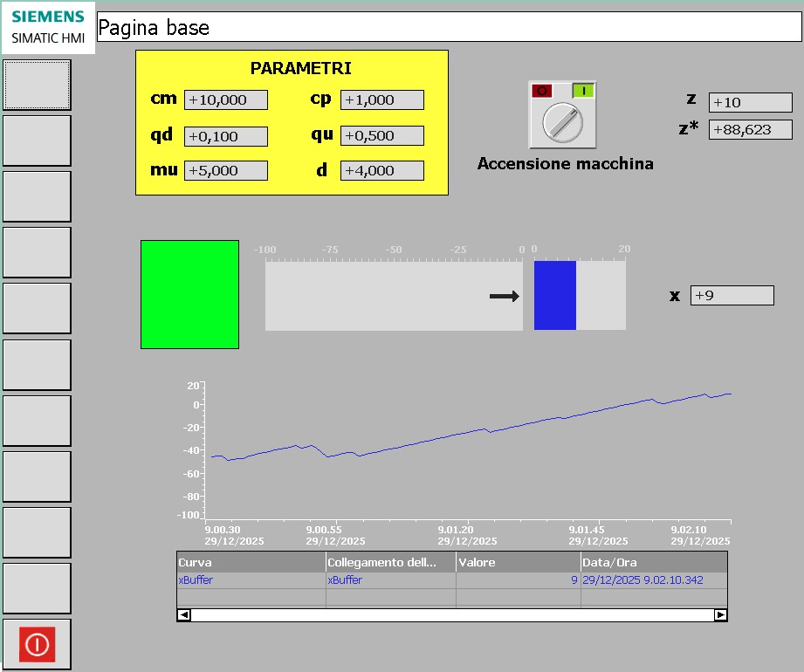Click the table scrollbar right arrow
Screen dimensions: 804x672
pyautogui.click(x=720, y=614)
